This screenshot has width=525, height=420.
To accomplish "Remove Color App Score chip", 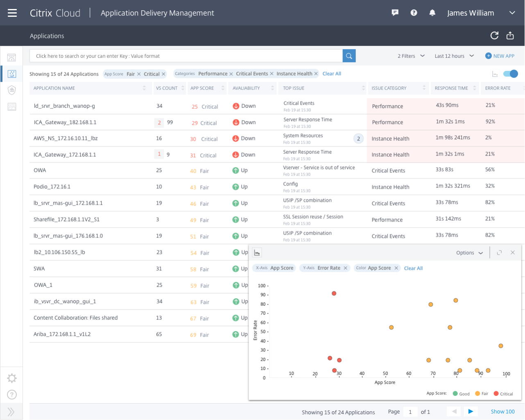I will pyautogui.click(x=396, y=268).
